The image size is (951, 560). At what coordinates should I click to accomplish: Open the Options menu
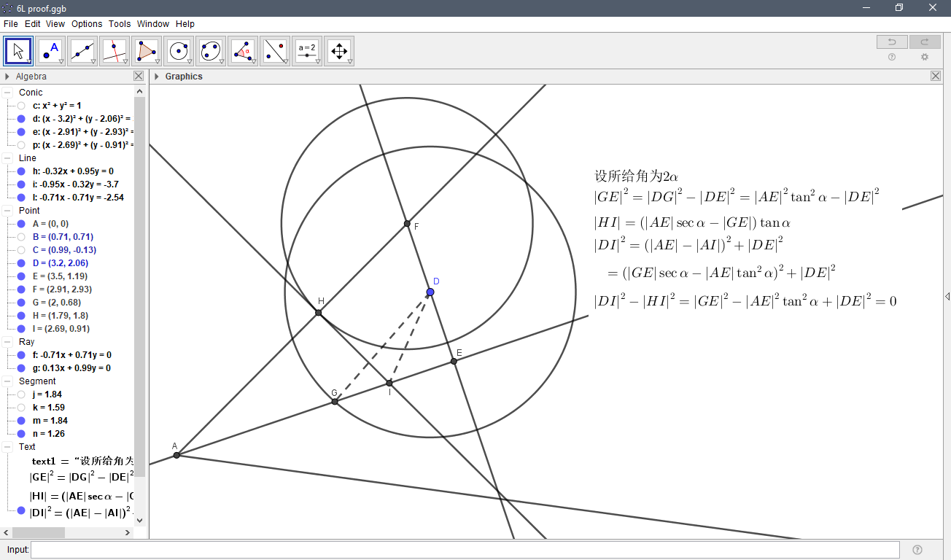87,23
